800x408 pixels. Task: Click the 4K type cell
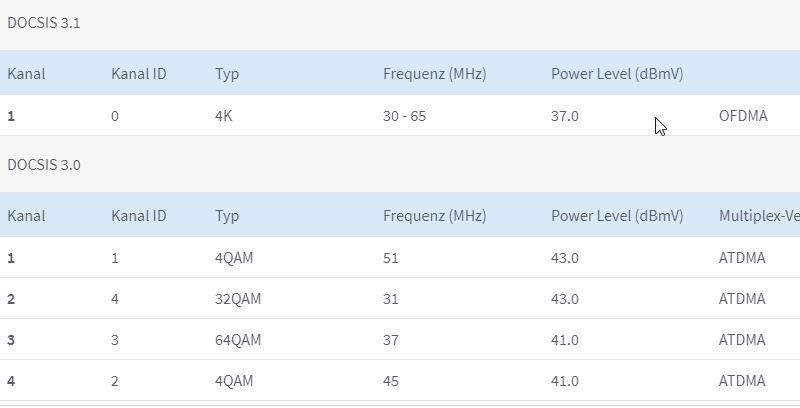(224, 116)
